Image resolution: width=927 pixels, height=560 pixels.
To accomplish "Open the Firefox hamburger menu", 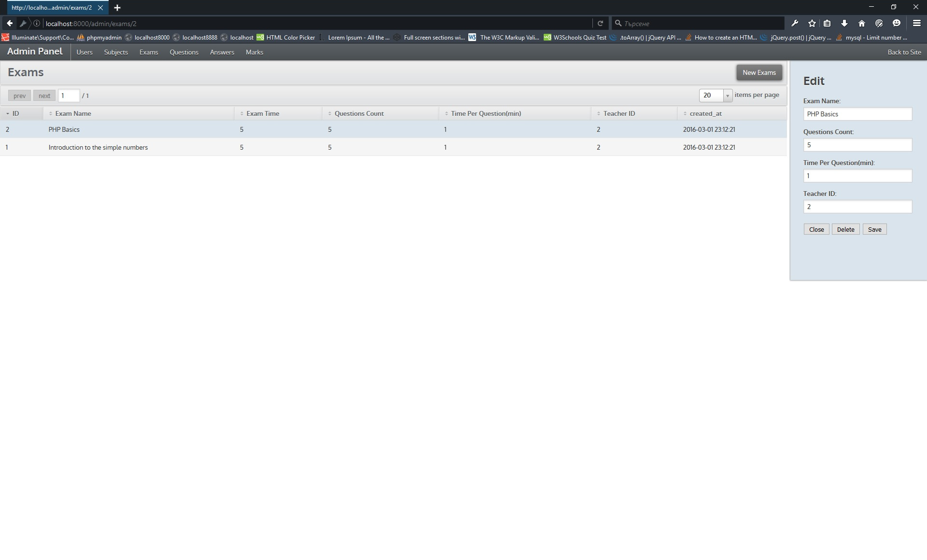I will tap(916, 23).
